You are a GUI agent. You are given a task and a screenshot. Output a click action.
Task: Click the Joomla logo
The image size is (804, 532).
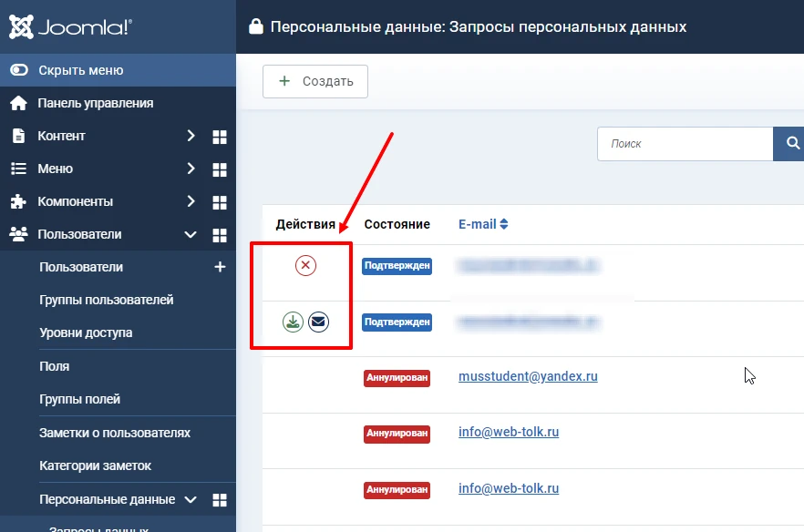(x=71, y=26)
